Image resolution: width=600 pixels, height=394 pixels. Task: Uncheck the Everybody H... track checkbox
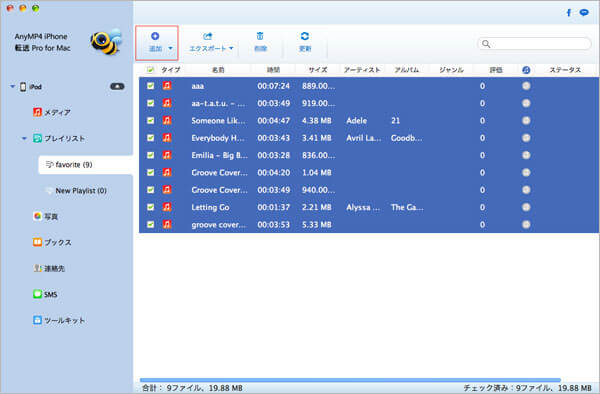pyautogui.click(x=151, y=138)
